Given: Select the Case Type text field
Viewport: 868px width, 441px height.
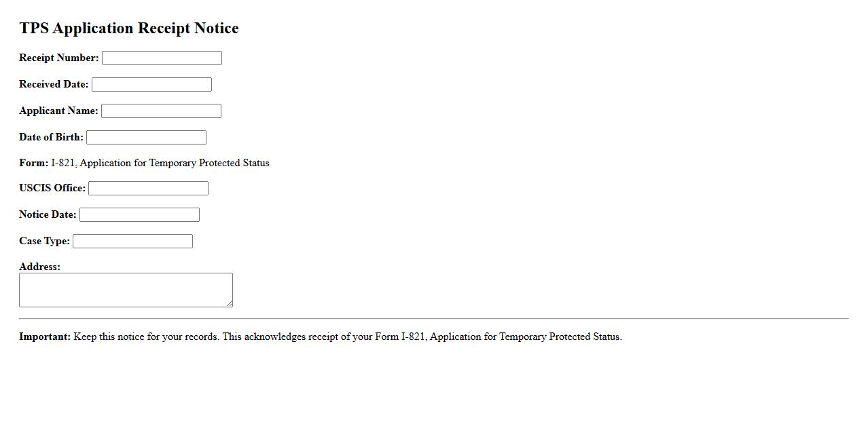Looking at the screenshot, I should 132,242.
